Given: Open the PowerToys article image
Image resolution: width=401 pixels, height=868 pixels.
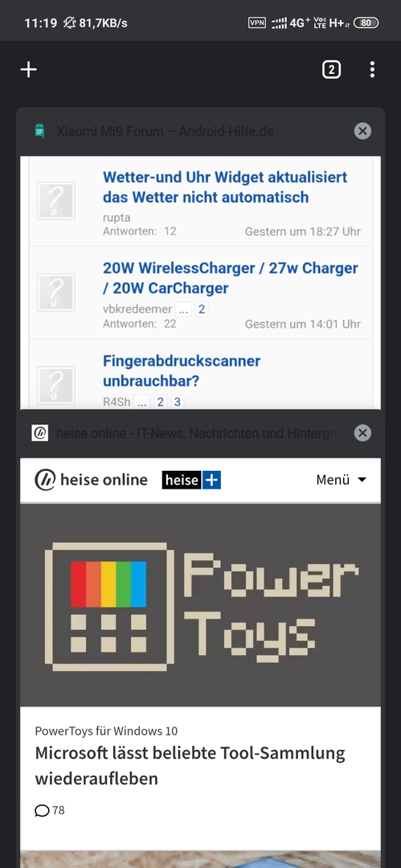Looking at the screenshot, I should [x=201, y=604].
